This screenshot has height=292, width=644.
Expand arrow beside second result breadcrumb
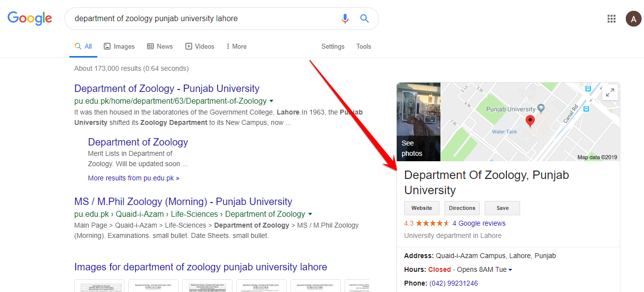[310, 214]
